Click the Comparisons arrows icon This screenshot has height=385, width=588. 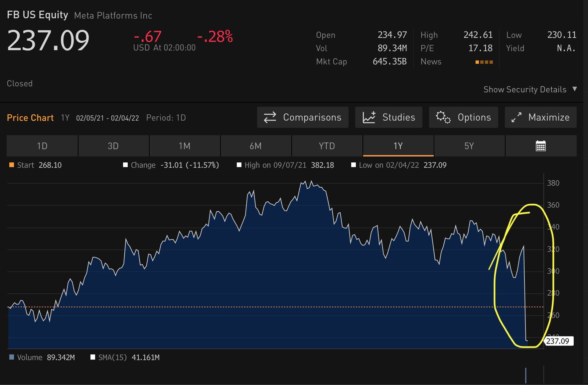coord(270,117)
